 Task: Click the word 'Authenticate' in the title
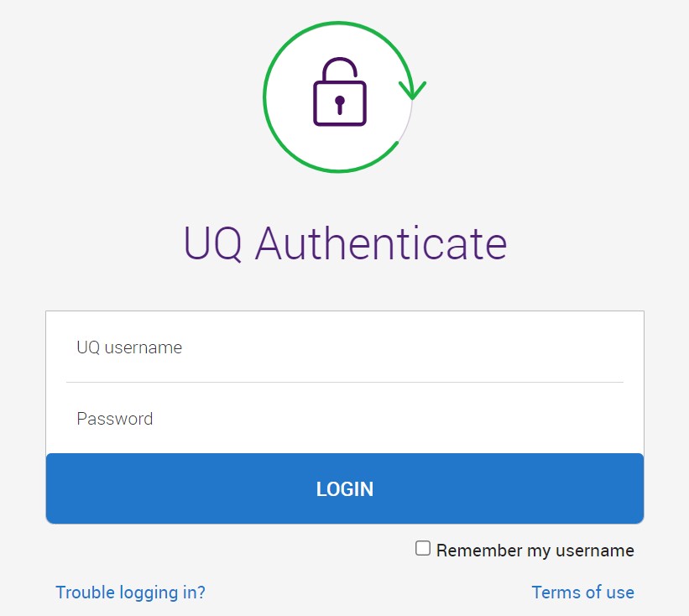click(x=381, y=243)
